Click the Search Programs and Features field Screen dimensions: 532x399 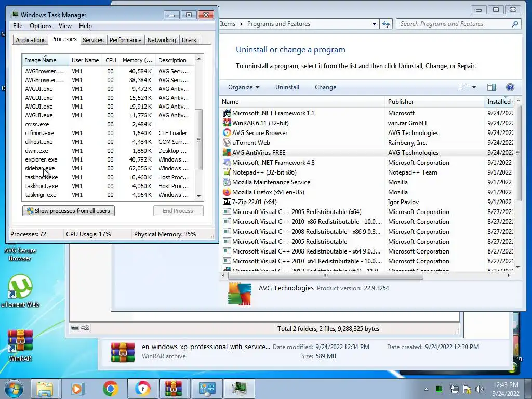point(455,24)
